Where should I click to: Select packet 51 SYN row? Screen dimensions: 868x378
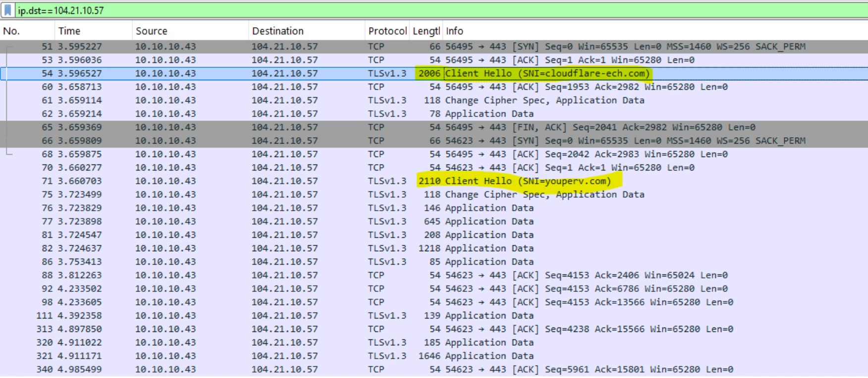434,47
